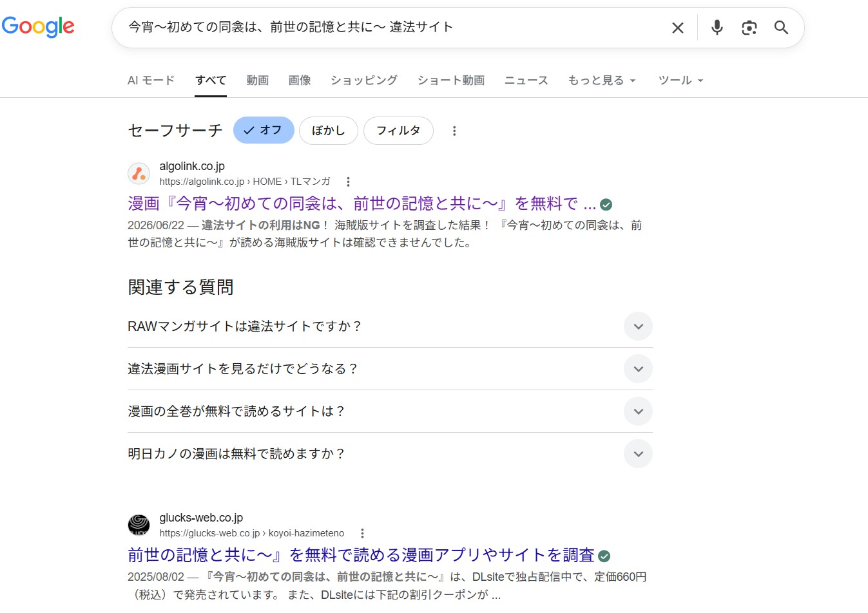Clear the search query with X icon
This screenshot has height=613, width=868.
pyautogui.click(x=678, y=28)
